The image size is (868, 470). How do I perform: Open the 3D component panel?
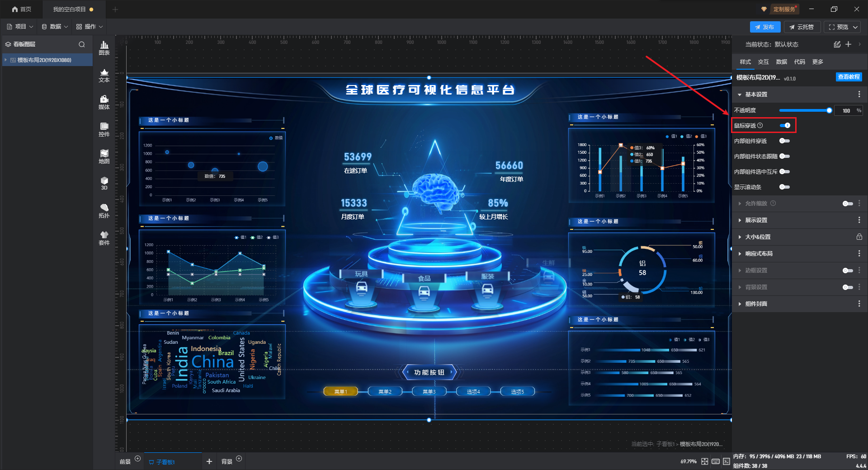pyautogui.click(x=104, y=183)
